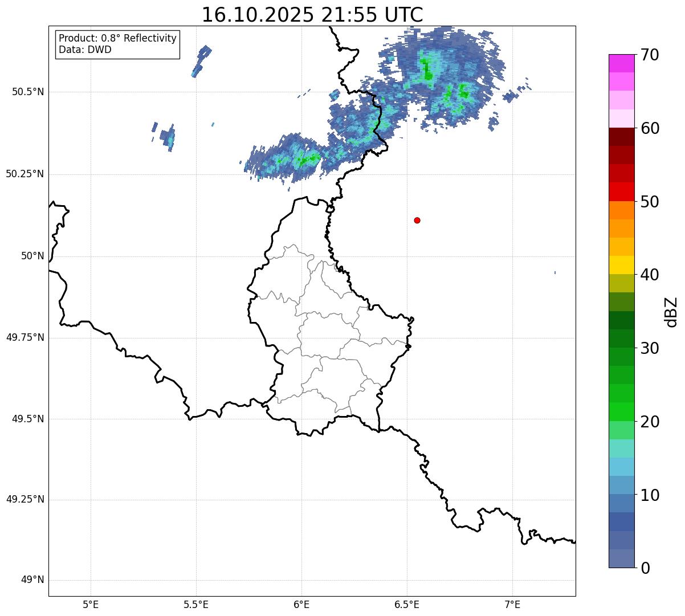The image size is (685, 616).
Task: Click the 7°E longitude label
Action: pyautogui.click(x=512, y=604)
